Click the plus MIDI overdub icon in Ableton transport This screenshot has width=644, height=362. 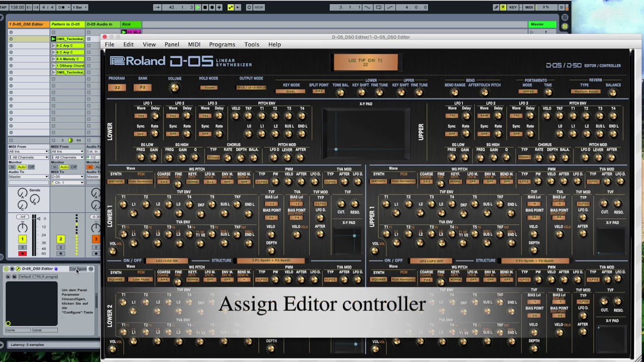tap(219, 7)
